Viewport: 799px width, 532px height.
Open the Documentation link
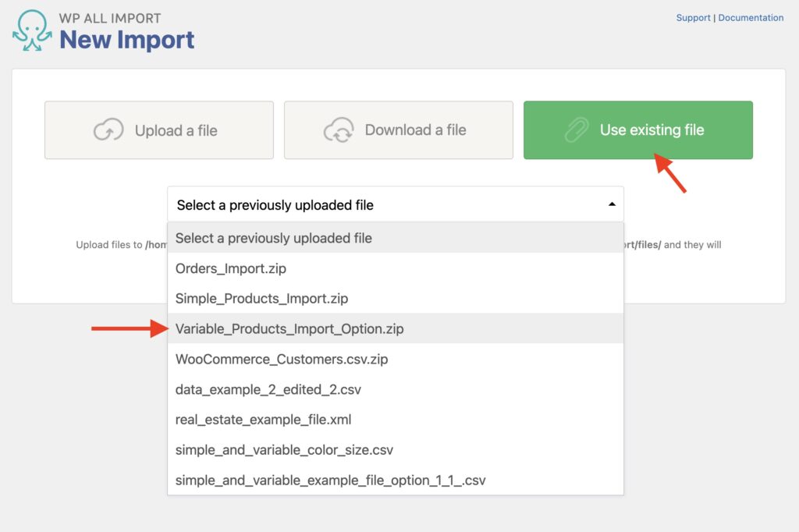click(x=751, y=17)
